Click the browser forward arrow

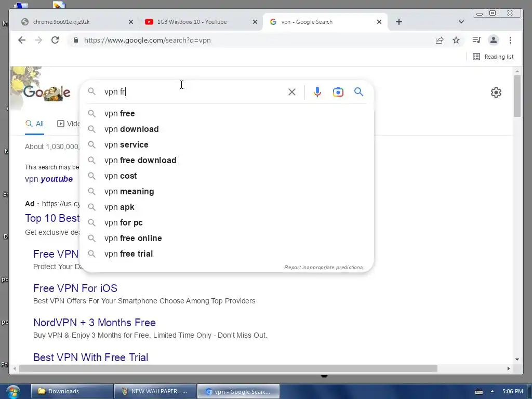click(x=38, y=40)
